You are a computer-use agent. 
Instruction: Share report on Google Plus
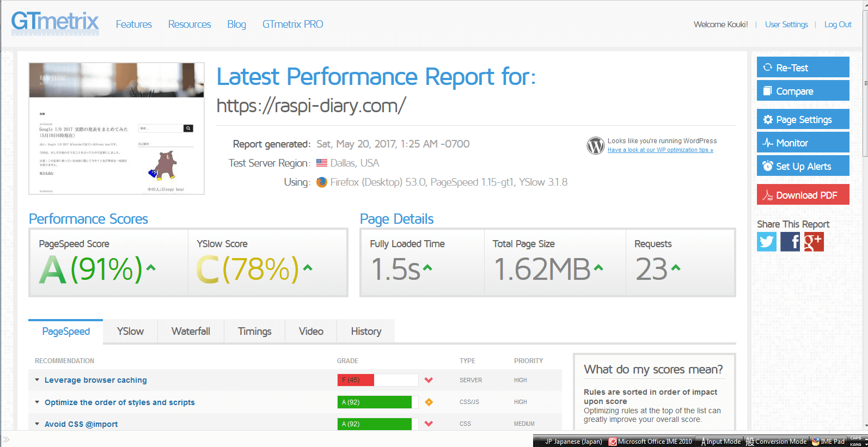point(814,242)
